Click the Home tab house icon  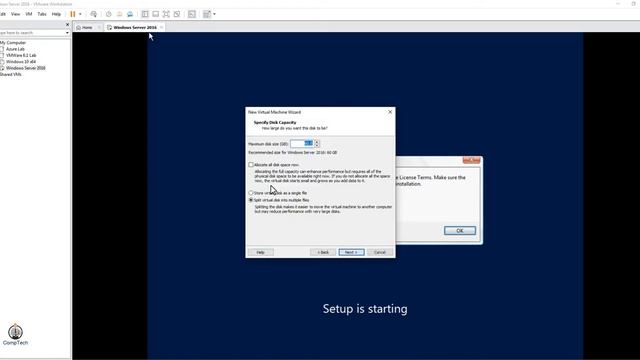point(79,27)
